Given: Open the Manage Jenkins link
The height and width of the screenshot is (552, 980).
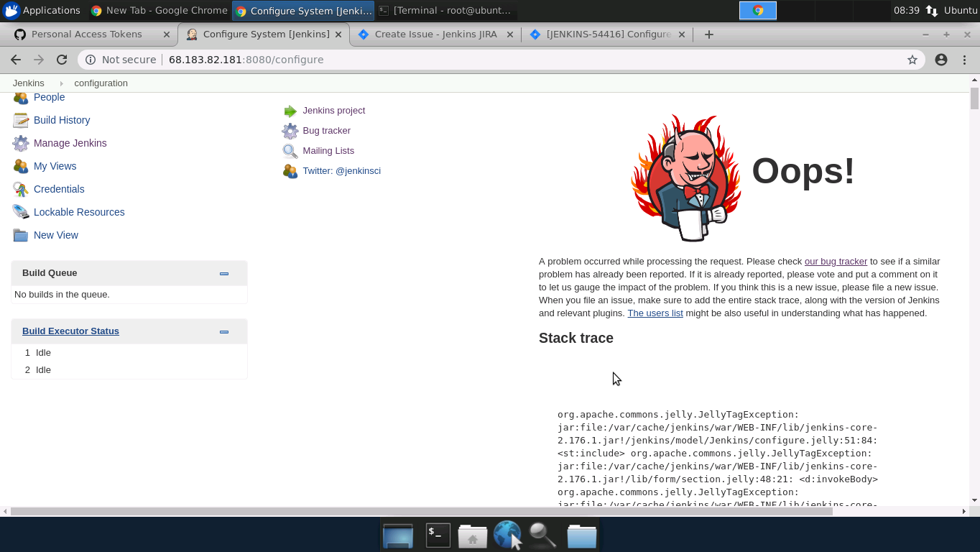Looking at the screenshot, I should tap(70, 143).
